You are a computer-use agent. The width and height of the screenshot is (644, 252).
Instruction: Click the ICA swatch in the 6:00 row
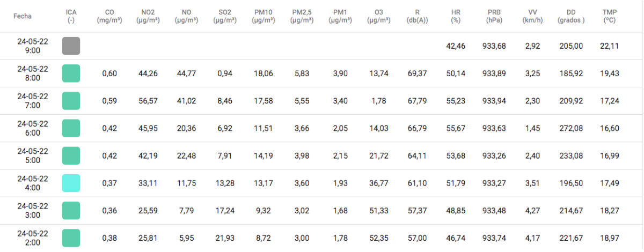coord(71,128)
